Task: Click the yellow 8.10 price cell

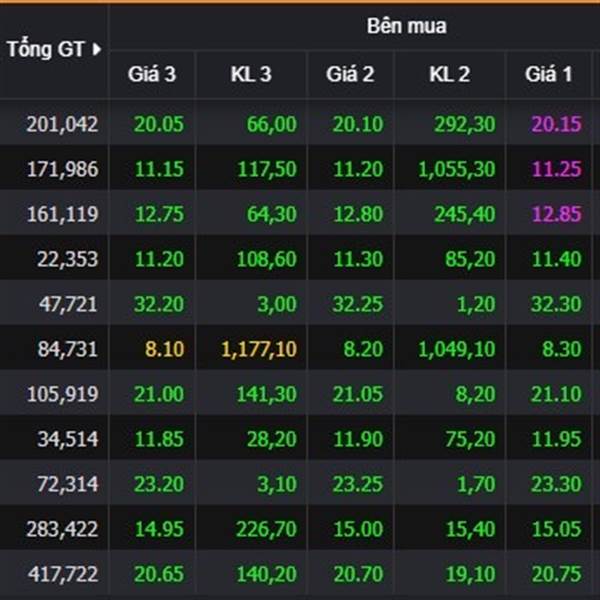Action: click(x=165, y=349)
